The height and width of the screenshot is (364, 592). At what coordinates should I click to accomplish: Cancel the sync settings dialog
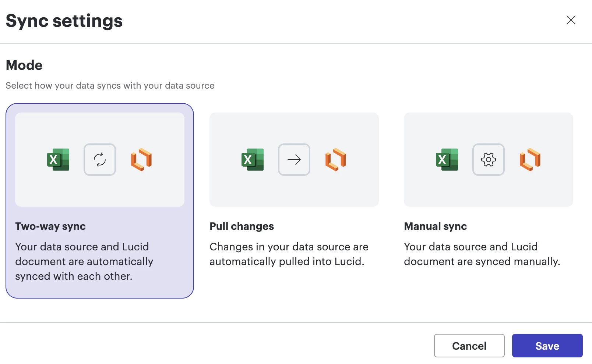469,346
